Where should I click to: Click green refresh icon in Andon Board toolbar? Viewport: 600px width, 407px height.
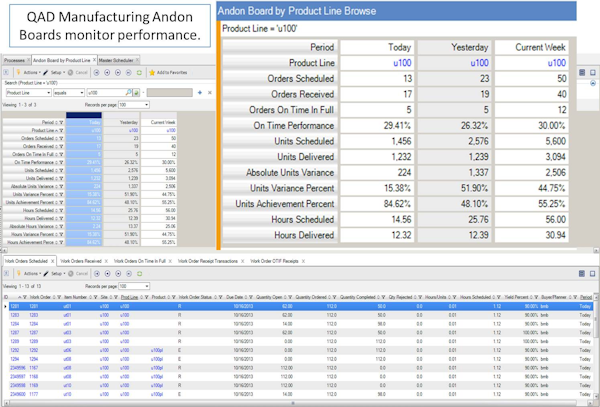pyautogui.click(x=139, y=72)
